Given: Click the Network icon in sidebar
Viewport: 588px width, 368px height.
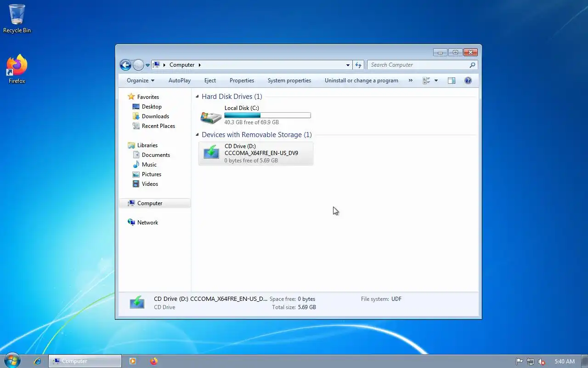Looking at the screenshot, I should point(131,222).
